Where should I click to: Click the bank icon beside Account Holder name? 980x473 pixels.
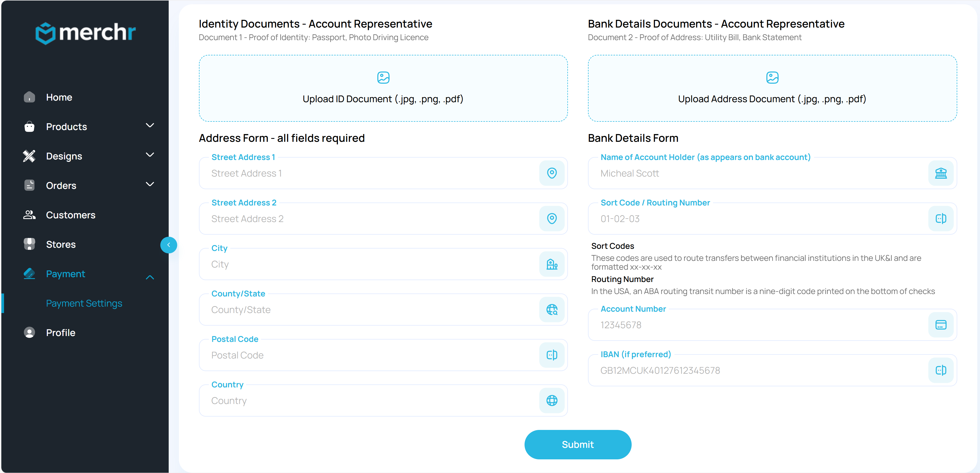tap(940, 173)
